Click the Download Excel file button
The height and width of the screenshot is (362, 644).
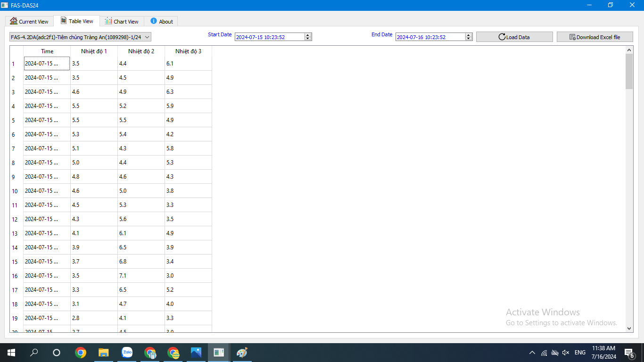[594, 37]
